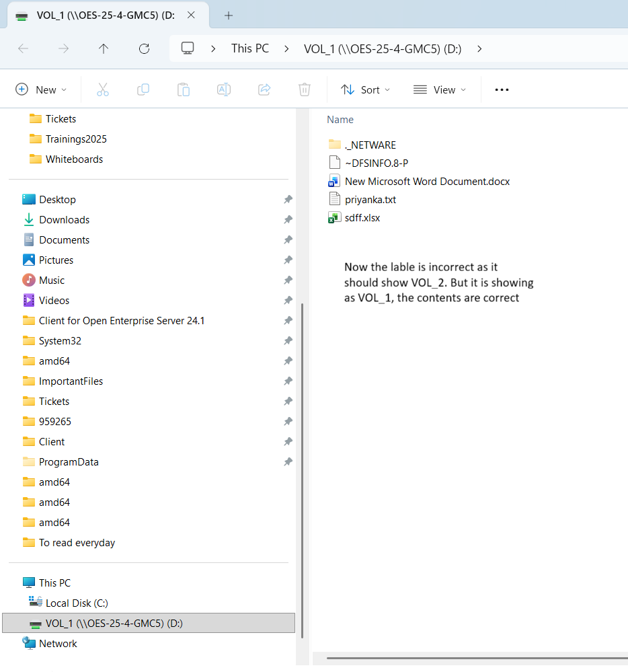Refresh the current folder view
Screen dimensions: 628x672
pyautogui.click(x=144, y=48)
